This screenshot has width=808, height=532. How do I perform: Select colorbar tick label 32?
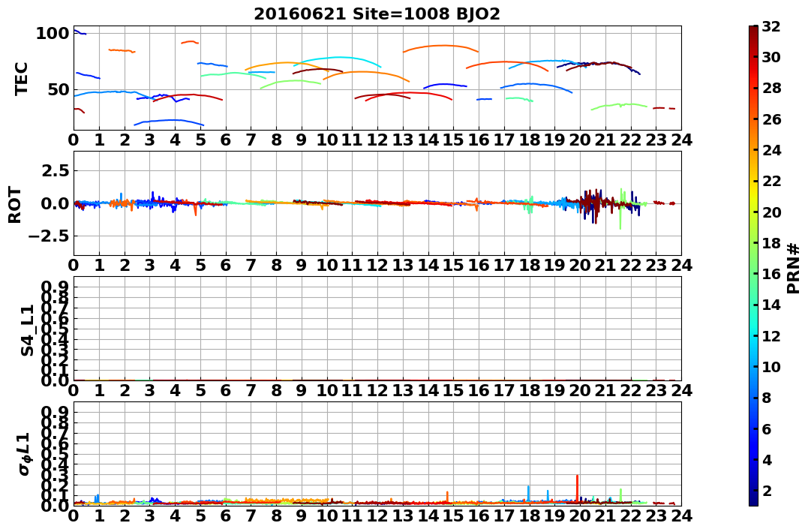(771, 26)
